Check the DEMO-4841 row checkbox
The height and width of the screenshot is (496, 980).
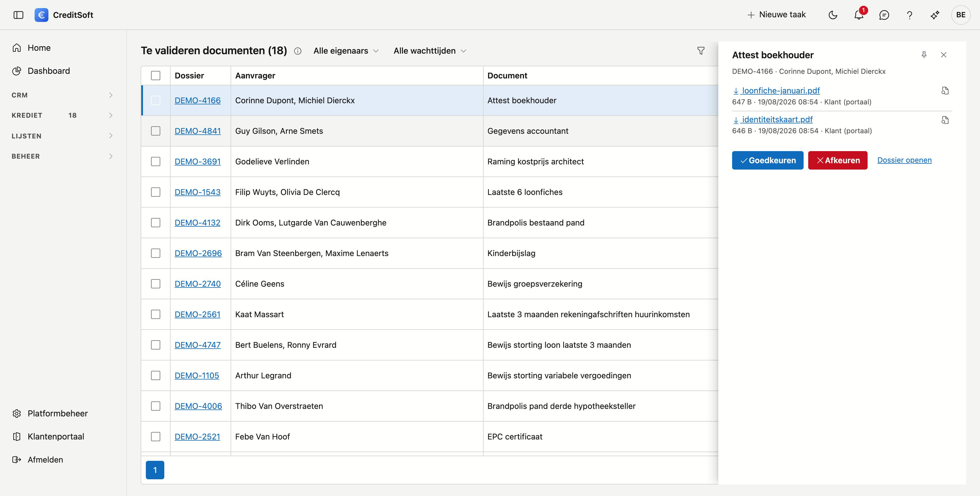pyautogui.click(x=156, y=131)
